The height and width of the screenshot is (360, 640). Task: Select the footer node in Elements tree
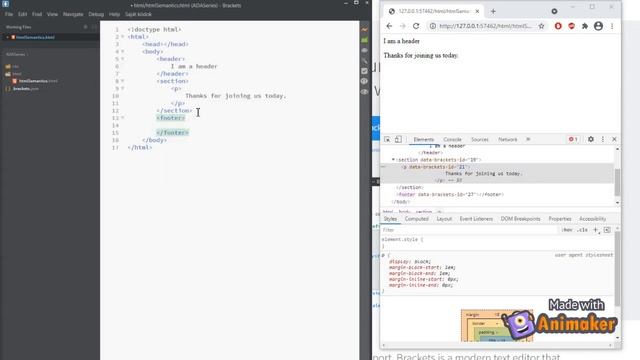coord(450,195)
